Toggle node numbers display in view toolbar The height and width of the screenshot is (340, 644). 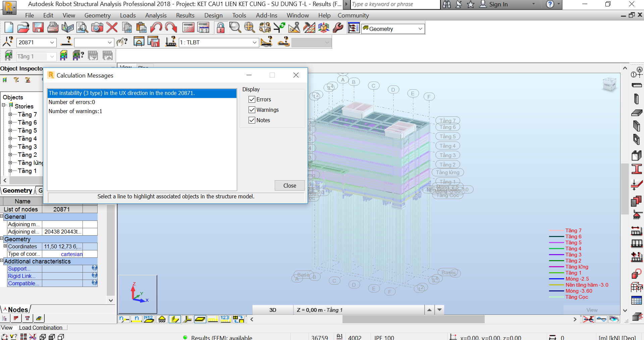pos(124,319)
